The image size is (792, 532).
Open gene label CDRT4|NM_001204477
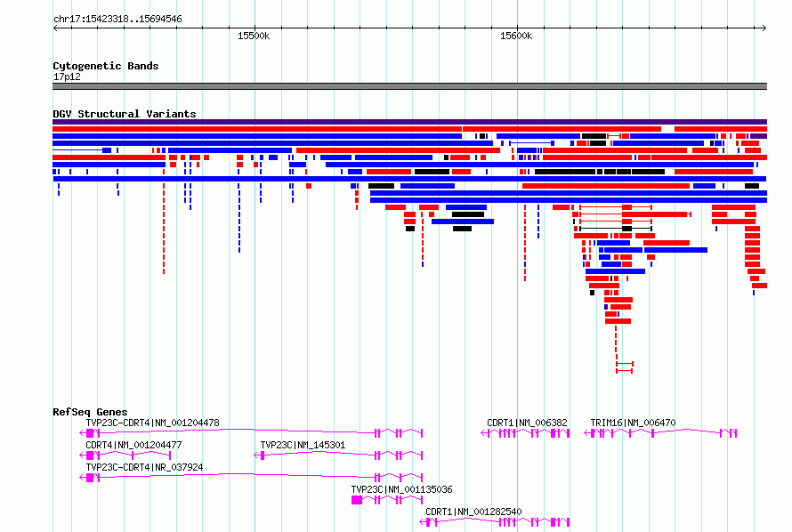133,445
